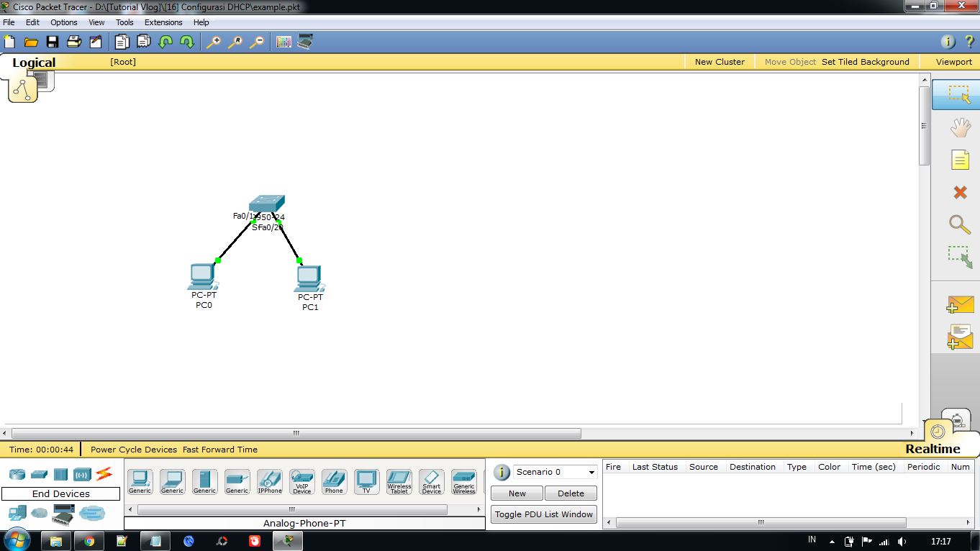Switch to the Realtime mode tab
Image resolution: width=980 pixels, height=551 pixels.
pyautogui.click(x=933, y=449)
